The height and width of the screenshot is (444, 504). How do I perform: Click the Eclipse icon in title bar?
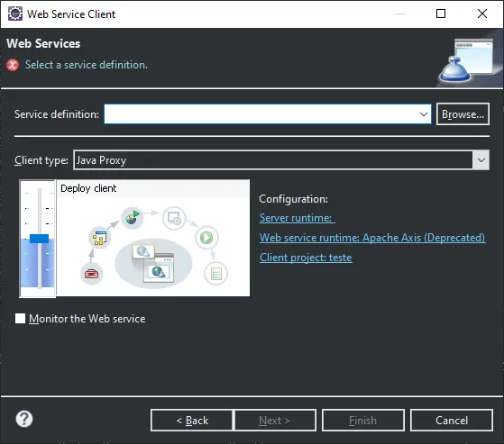click(x=14, y=14)
